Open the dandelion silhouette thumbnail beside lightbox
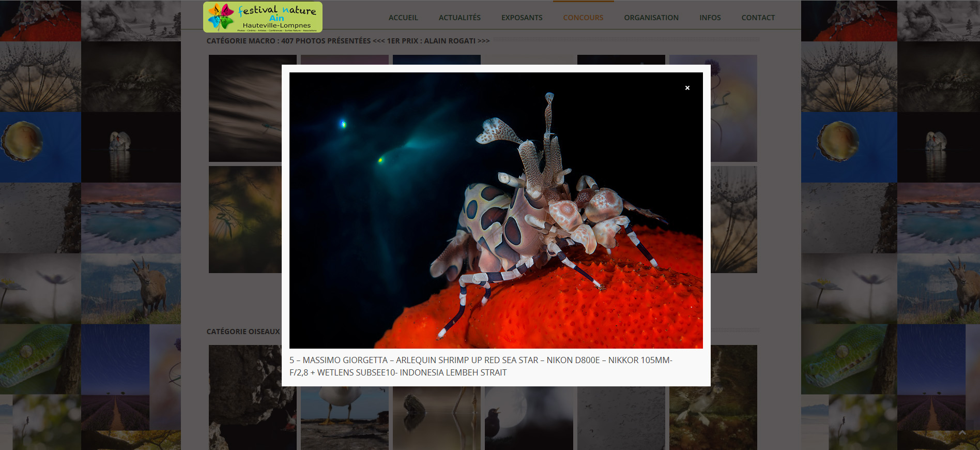 coord(734,219)
